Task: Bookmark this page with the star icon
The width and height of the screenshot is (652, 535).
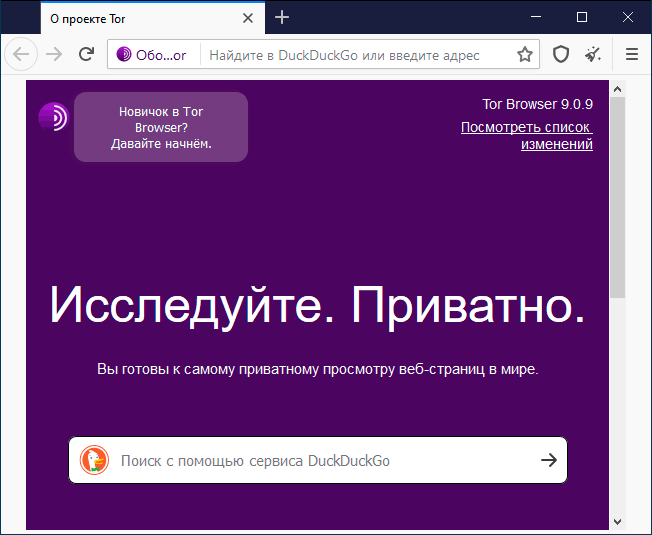Action: [525, 54]
